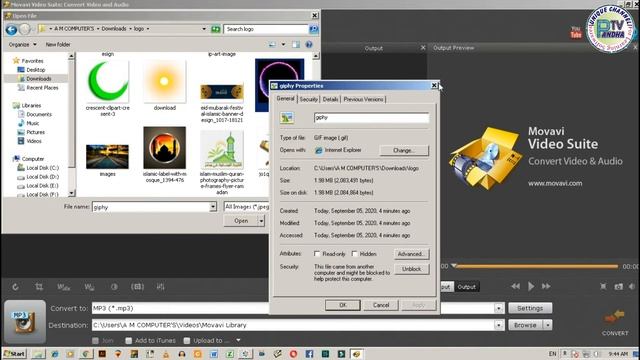
Task: Open the Browse button dropdown arrow
Action: (x=548, y=325)
